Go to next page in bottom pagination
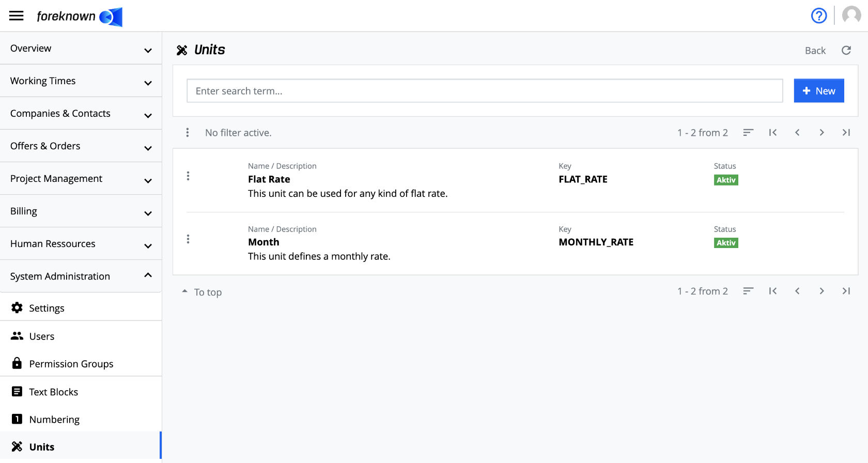The width and height of the screenshot is (868, 463). 822,291
